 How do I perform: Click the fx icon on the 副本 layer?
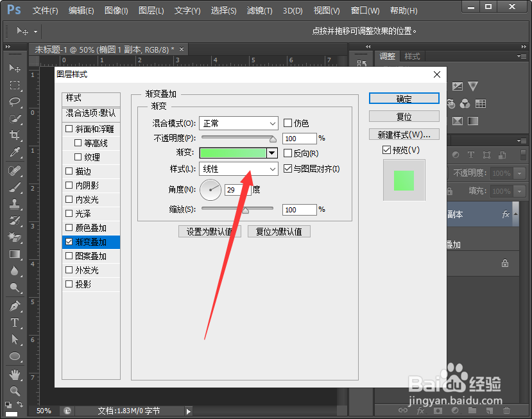tap(506, 214)
